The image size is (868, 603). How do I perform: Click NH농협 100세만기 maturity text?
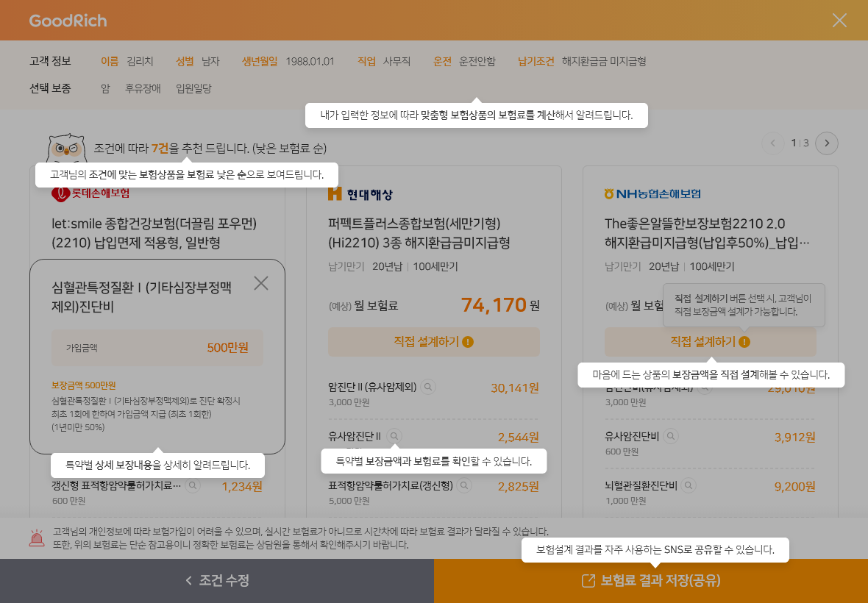tap(712, 267)
